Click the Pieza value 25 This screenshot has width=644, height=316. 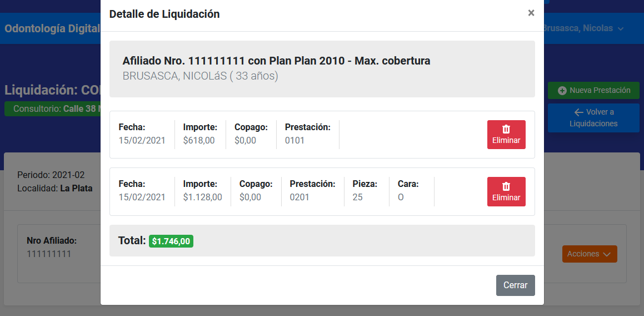pos(357,197)
